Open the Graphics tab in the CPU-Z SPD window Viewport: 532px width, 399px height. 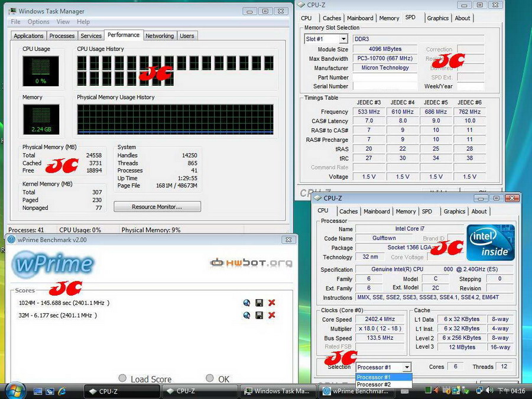pyautogui.click(x=437, y=18)
